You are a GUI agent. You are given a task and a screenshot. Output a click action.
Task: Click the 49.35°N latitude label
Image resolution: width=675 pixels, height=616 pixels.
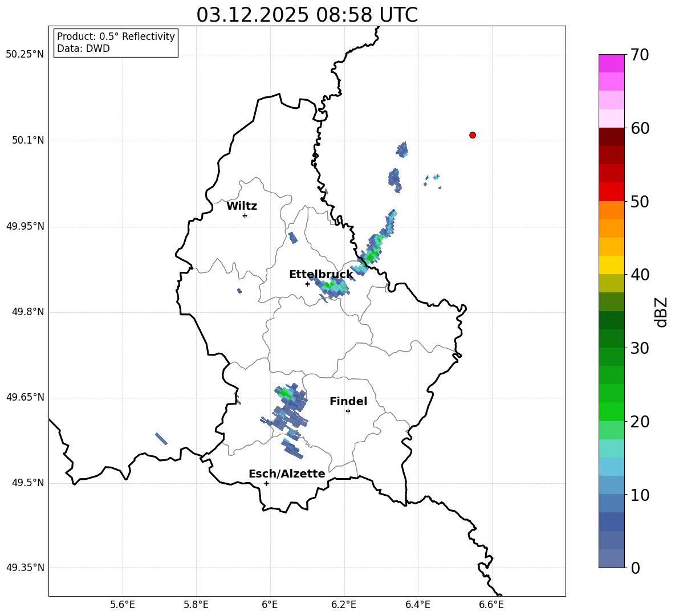click(25, 568)
